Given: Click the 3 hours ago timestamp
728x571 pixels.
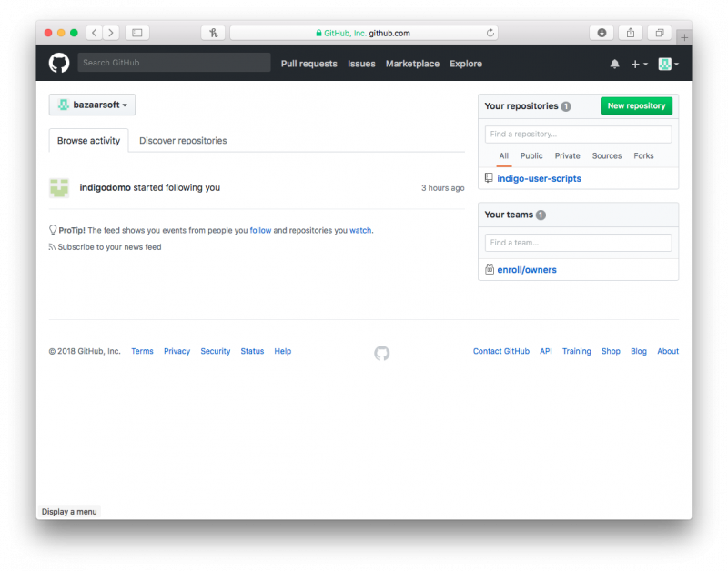Looking at the screenshot, I should [442, 188].
